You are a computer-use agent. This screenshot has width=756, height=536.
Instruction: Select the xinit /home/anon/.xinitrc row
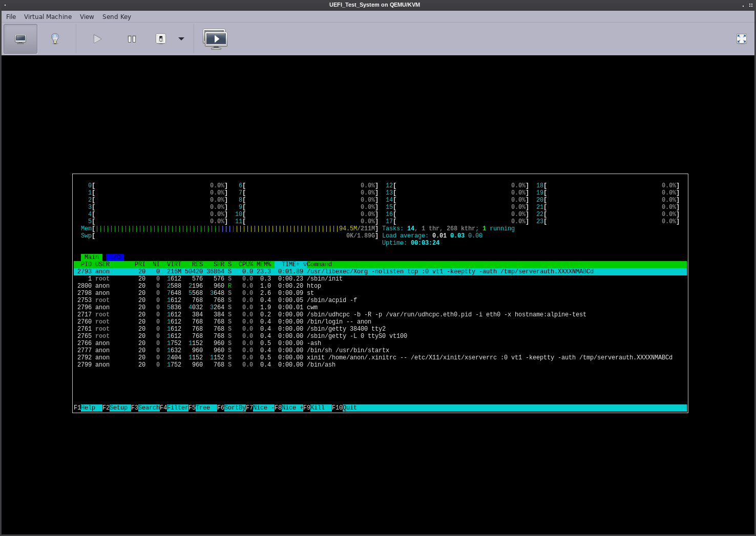pyautogui.click(x=380, y=358)
